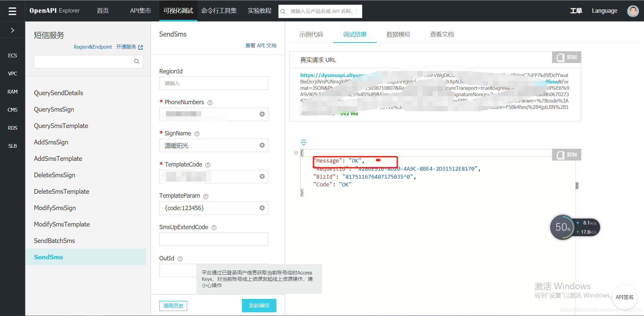
Task: Toggle expand-all arrows above JSON
Action: pos(304,142)
